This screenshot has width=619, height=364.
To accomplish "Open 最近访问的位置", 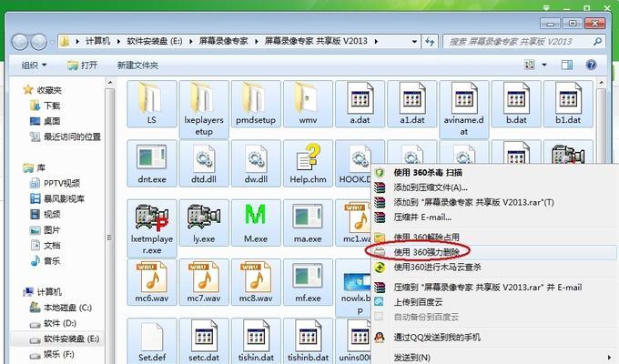I will click(x=66, y=136).
